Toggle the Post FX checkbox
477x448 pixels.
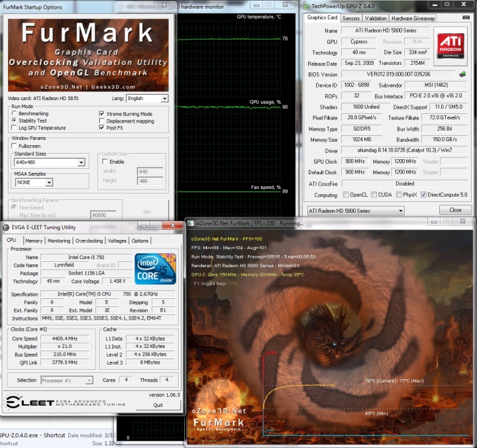(101, 127)
